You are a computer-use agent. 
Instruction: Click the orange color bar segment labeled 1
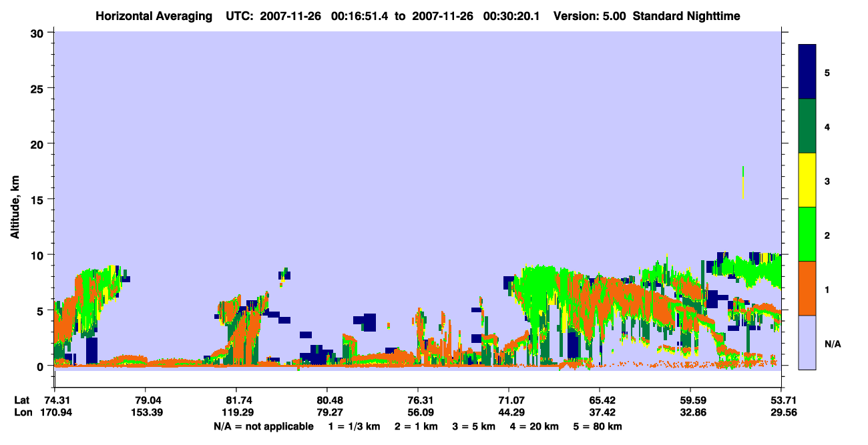pos(807,288)
